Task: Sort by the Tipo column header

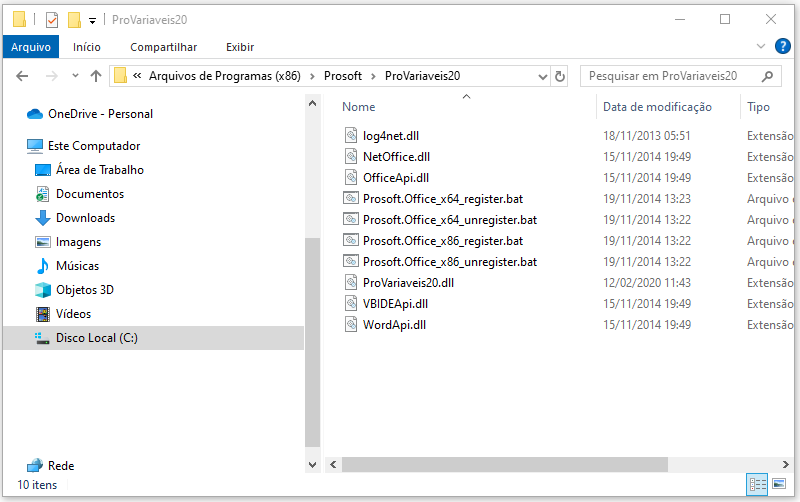Action: tap(758, 107)
